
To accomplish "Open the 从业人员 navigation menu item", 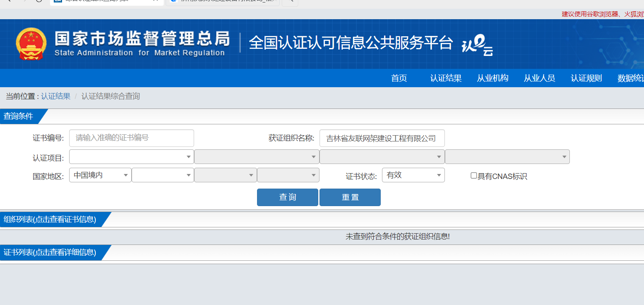I will coord(539,78).
